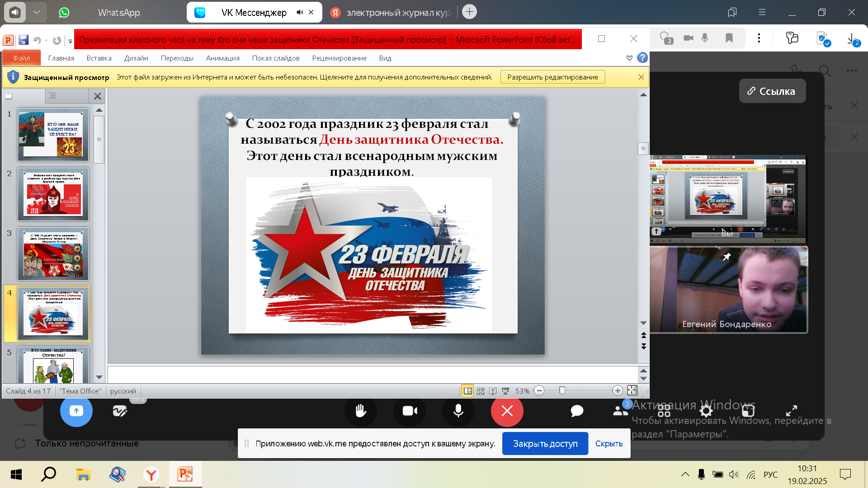Screen dimensions: 868x488
Task: Close the slide thumbnails pane
Action: [x=97, y=96]
